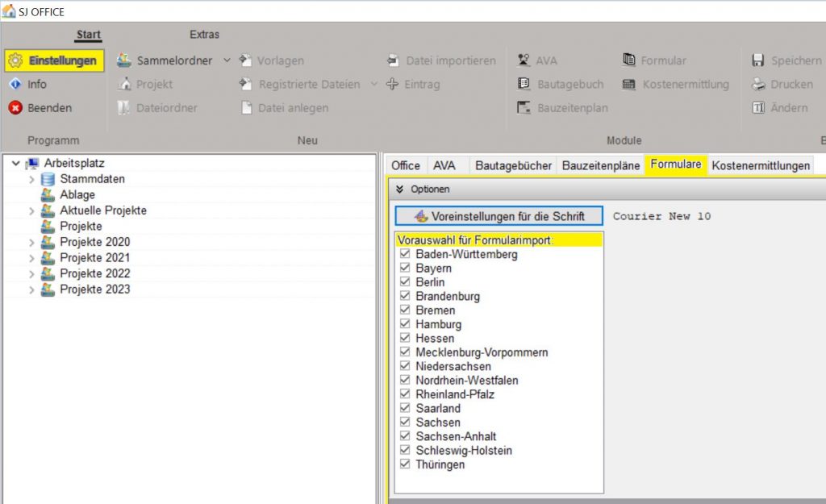Click the red Beenden icon
This screenshot has height=504, width=826.
click(15, 108)
